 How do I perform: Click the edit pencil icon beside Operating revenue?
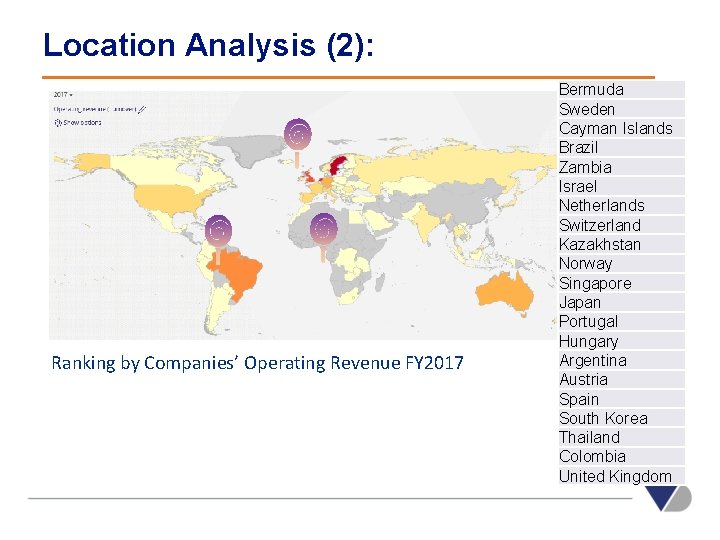click(142, 109)
